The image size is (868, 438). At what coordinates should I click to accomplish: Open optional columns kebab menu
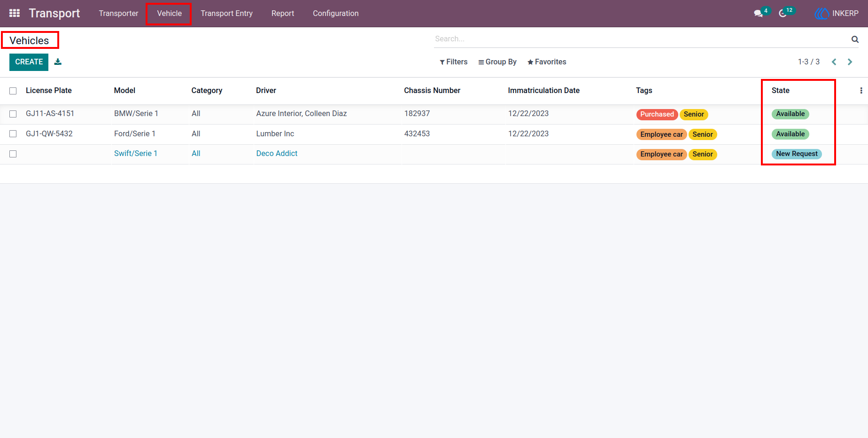861,90
